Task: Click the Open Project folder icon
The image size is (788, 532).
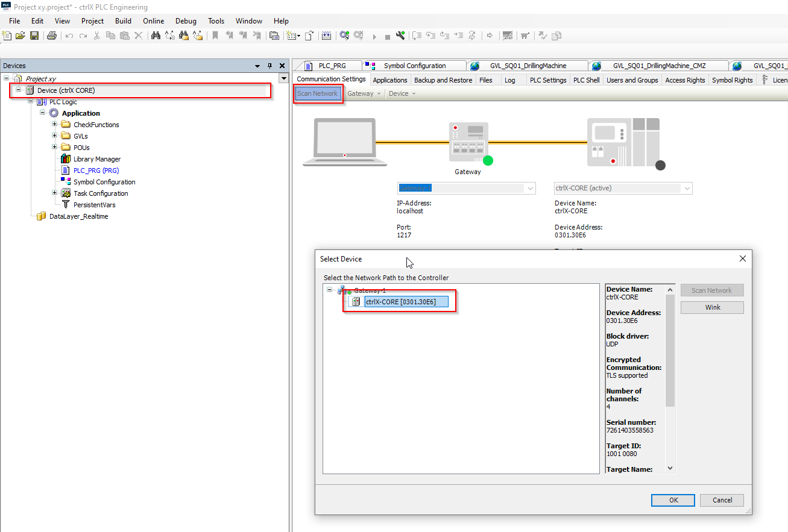Action: click(20, 36)
